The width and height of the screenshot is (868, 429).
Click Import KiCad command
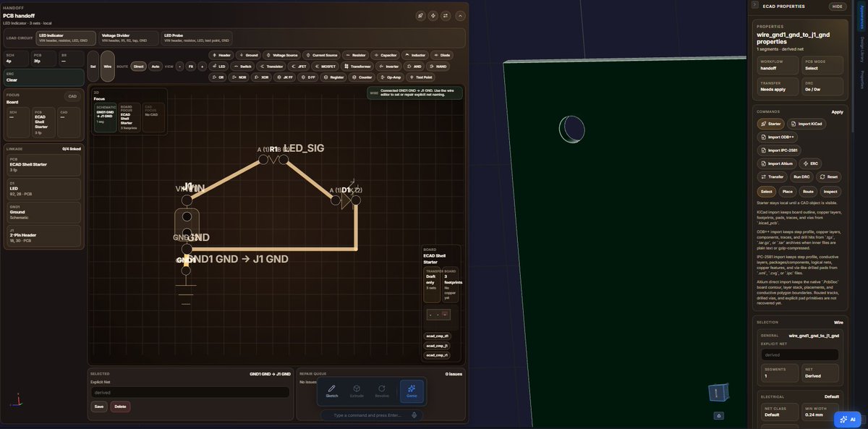pos(807,124)
